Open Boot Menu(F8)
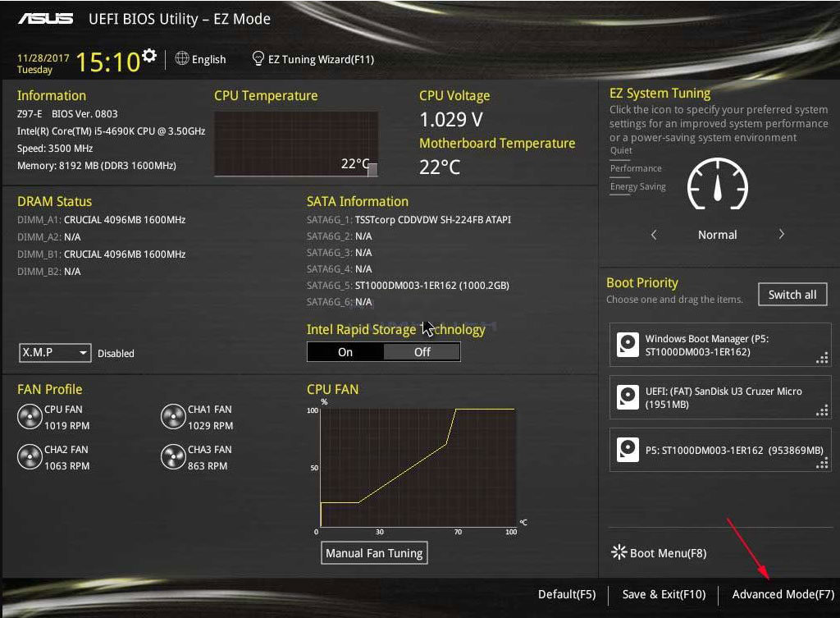Screen dimensions: 840x618 pos(659,552)
